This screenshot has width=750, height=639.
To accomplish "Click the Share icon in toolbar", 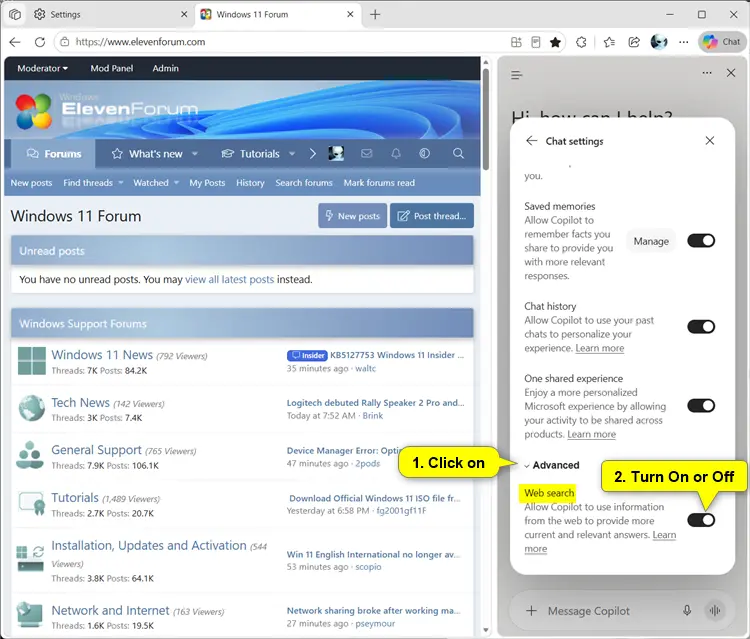I will [634, 42].
